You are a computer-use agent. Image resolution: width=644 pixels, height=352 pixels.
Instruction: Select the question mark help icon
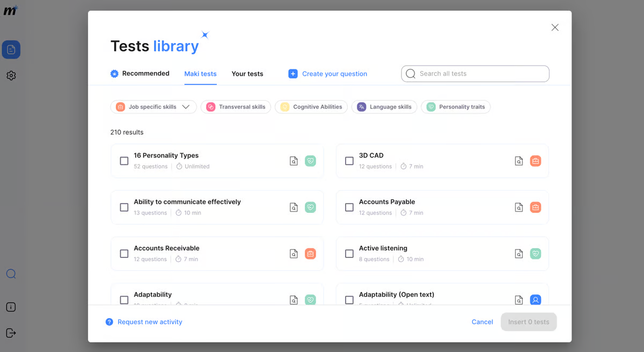point(109,322)
